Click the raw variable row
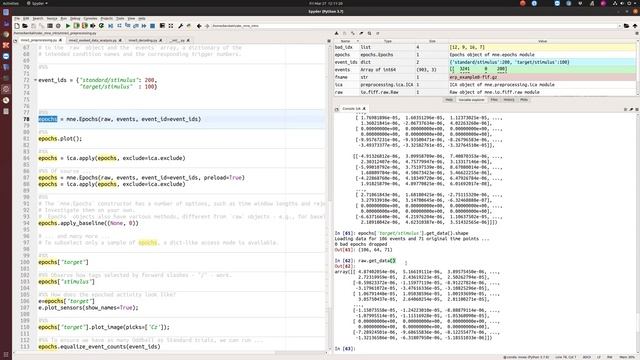The height and width of the screenshot is (360, 640). [x=485, y=92]
